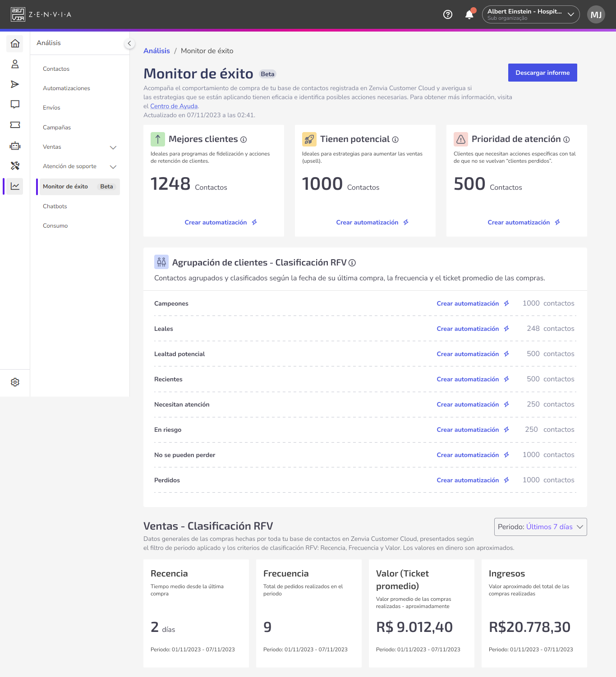The width and height of the screenshot is (616, 677).
Task: Open the help question mark icon
Action: click(x=448, y=14)
